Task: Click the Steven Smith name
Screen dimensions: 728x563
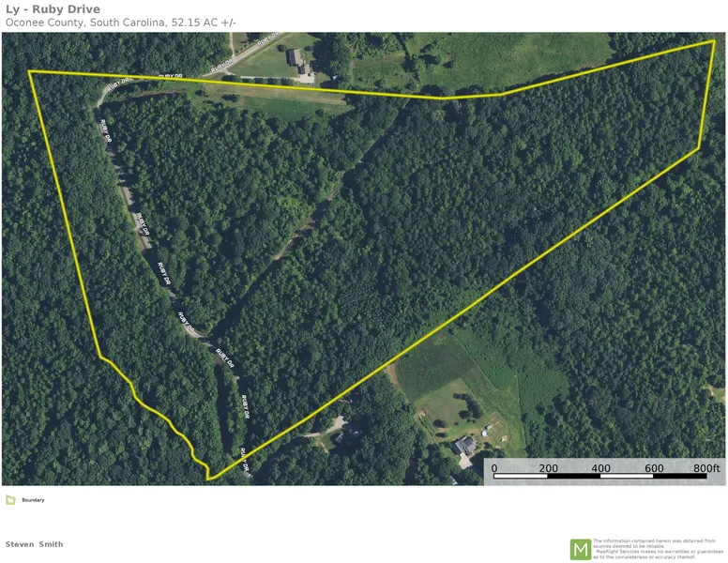Action: coord(35,544)
